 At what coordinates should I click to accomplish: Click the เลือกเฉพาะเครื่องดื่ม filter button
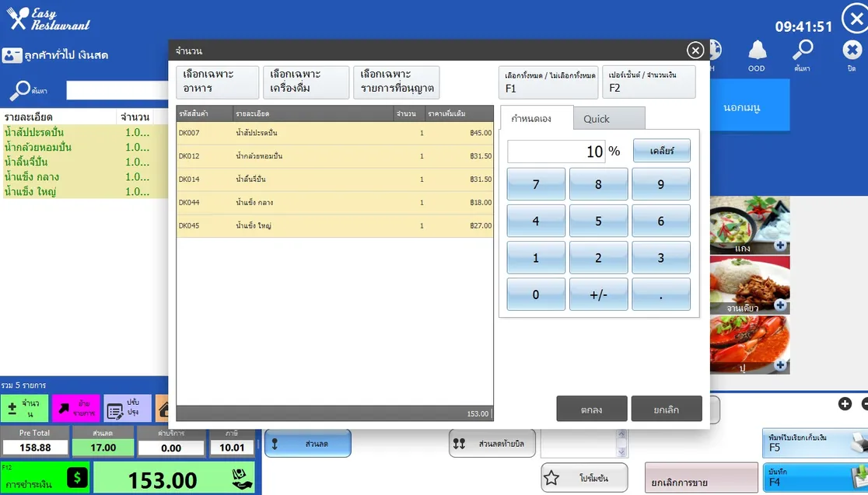306,82
